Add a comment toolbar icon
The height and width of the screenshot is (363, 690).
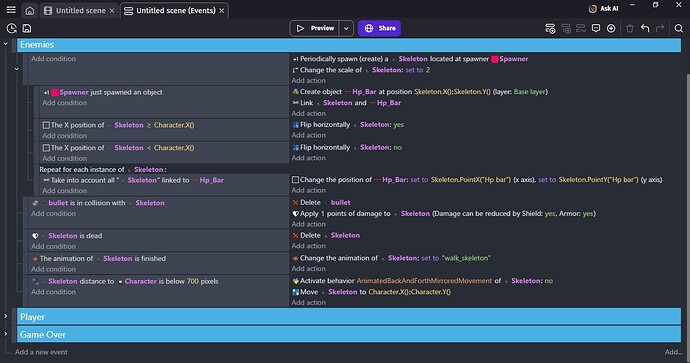596,28
